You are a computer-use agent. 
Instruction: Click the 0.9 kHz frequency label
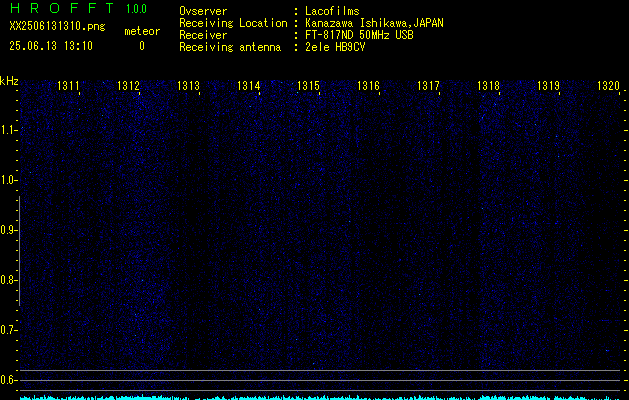(x=8, y=230)
